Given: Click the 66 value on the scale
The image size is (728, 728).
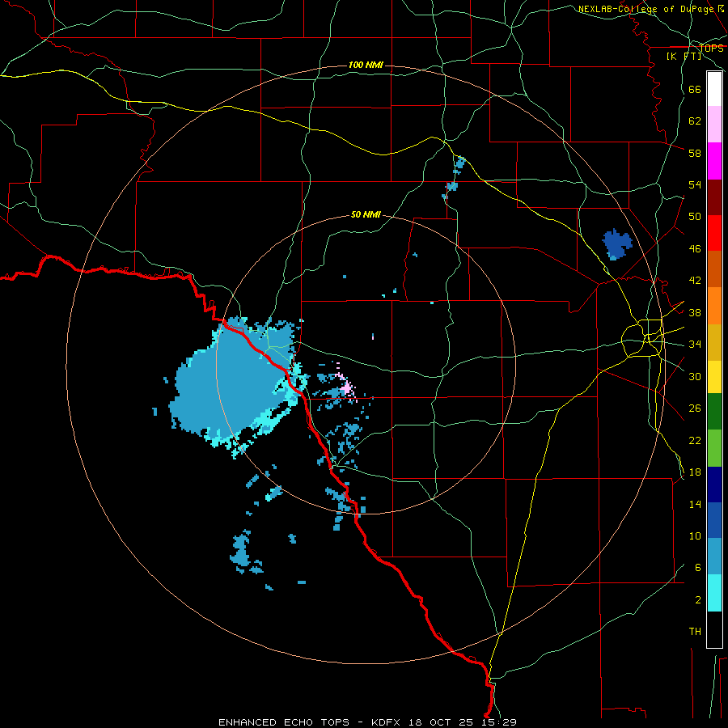Looking at the screenshot, I should (x=695, y=89).
